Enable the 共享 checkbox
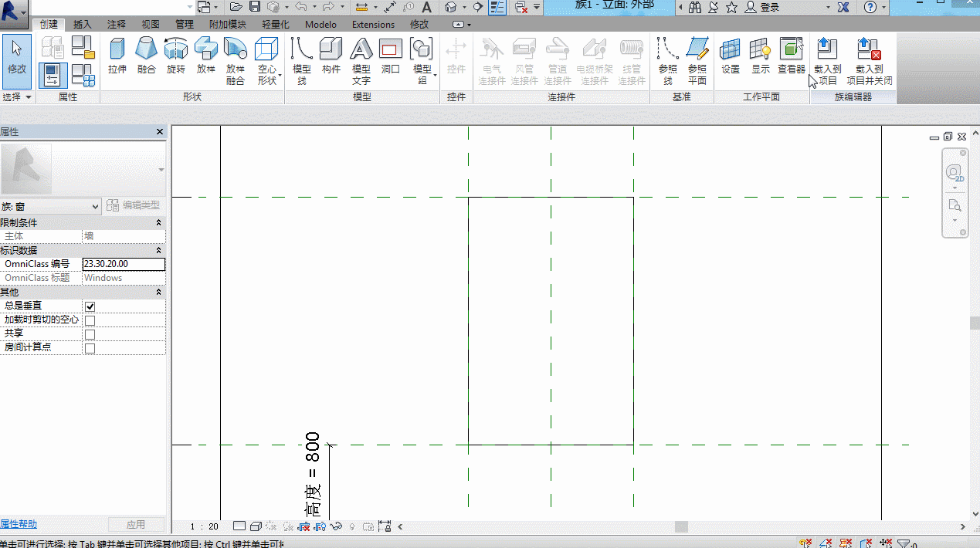The image size is (980, 548). coord(90,334)
